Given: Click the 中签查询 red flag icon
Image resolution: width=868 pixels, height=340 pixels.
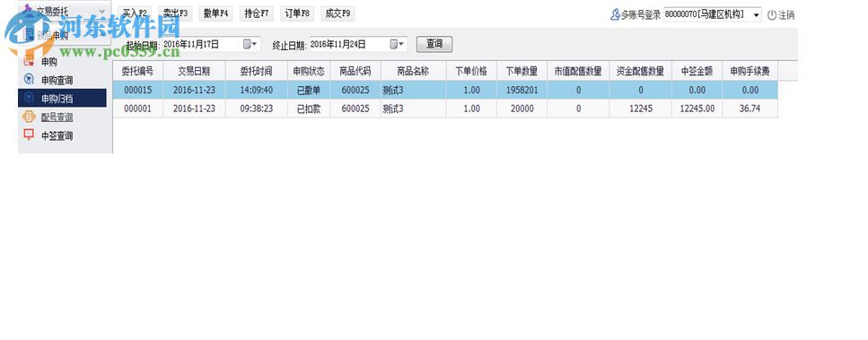Looking at the screenshot, I should pyautogui.click(x=29, y=135).
